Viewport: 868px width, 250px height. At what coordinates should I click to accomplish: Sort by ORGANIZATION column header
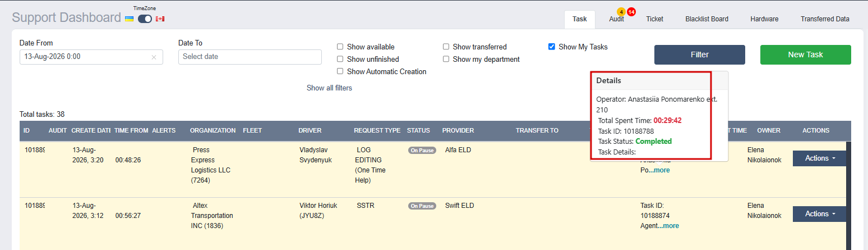pyautogui.click(x=213, y=130)
